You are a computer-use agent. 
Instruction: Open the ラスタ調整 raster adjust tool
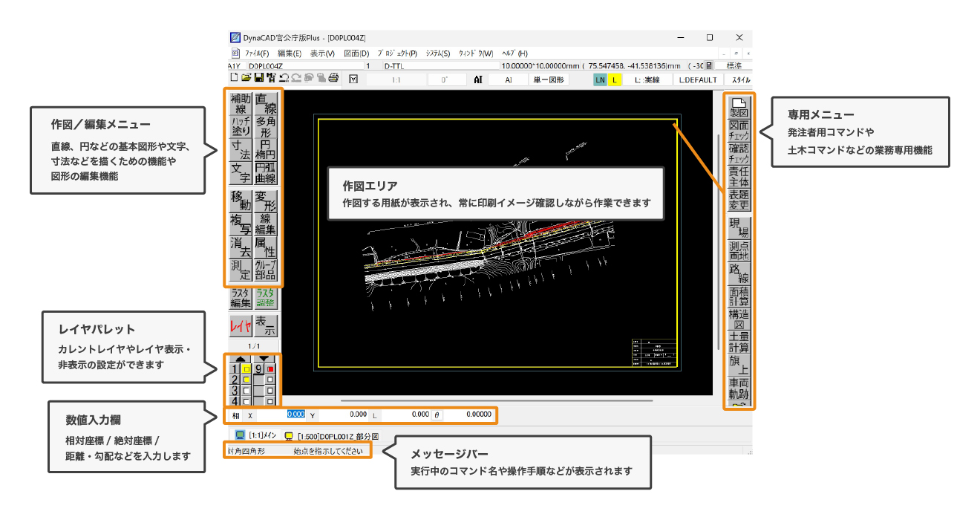coord(266,298)
